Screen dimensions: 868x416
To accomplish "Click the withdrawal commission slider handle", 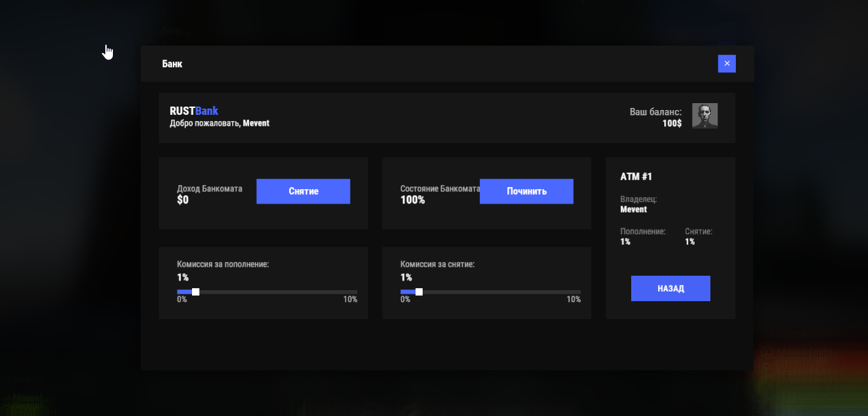I will pyautogui.click(x=419, y=292).
